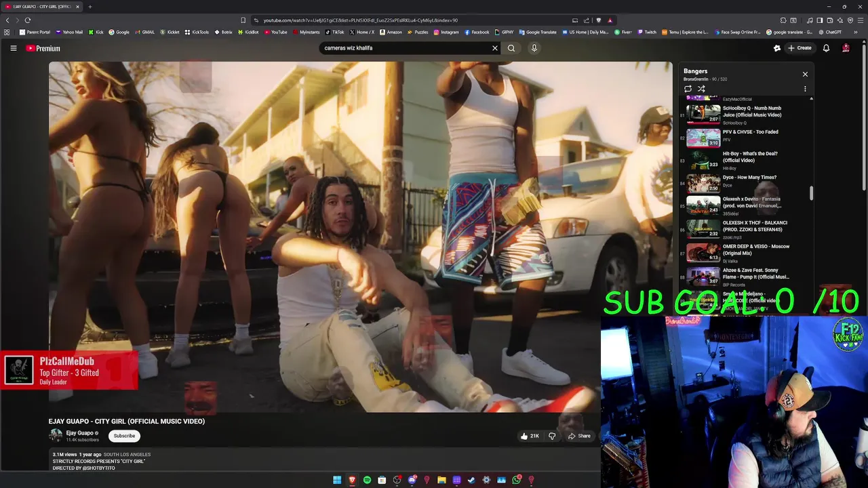Click the bookmark icon in address bar
Image resolution: width=868 pixels, height=488 pixels.
pos(243,20)
